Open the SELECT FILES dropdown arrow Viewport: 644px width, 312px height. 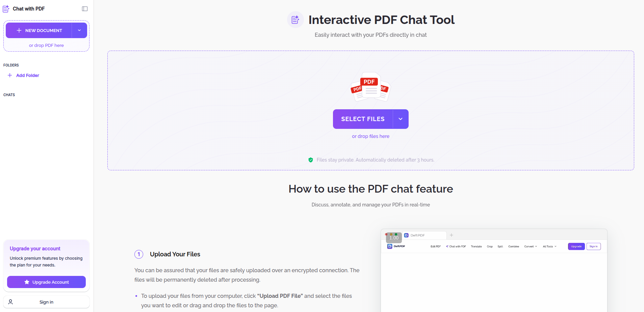[401, 119]
